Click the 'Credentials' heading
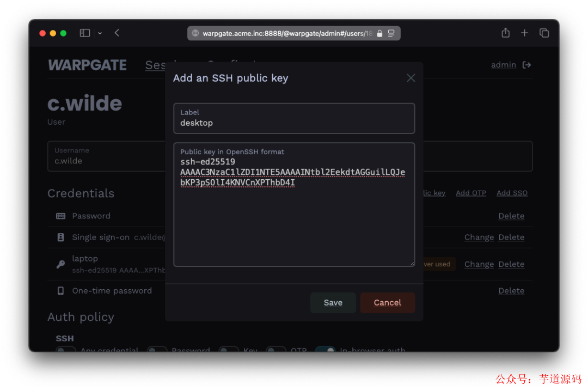Image resolution: width=588 pixels, height=390 pixels. 81,193
